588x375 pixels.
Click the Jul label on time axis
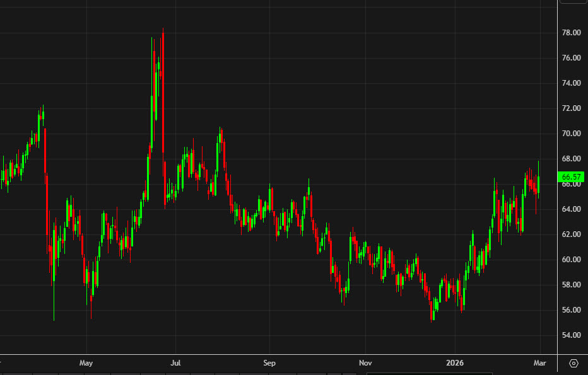coord(176,363)
